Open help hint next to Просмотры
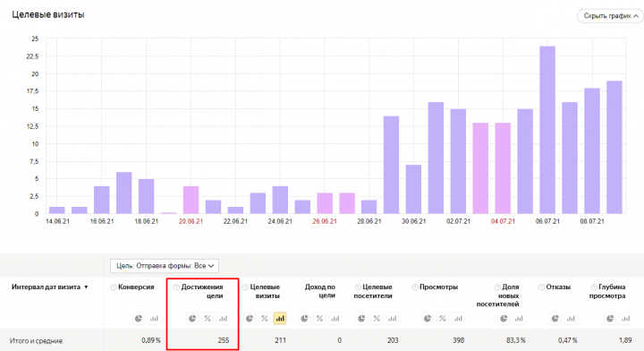Image resolution: width=644 pixels, height=351 pixels. [x=415, y=287]
